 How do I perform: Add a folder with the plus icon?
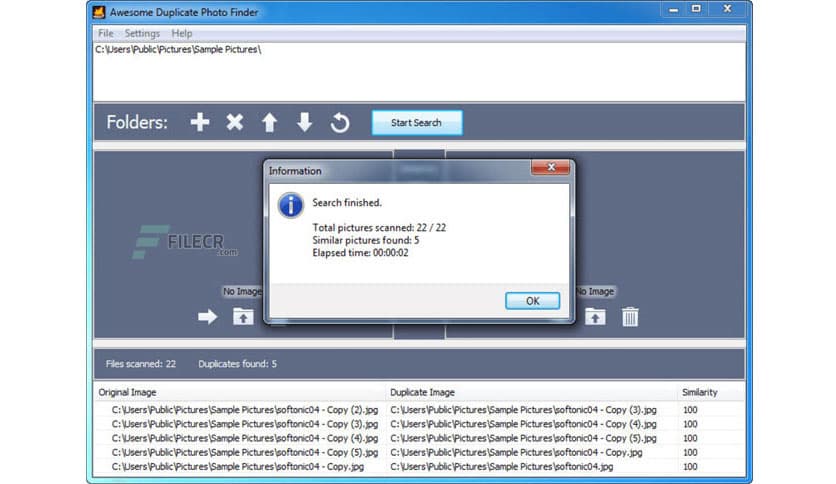(x=200, y=122)
